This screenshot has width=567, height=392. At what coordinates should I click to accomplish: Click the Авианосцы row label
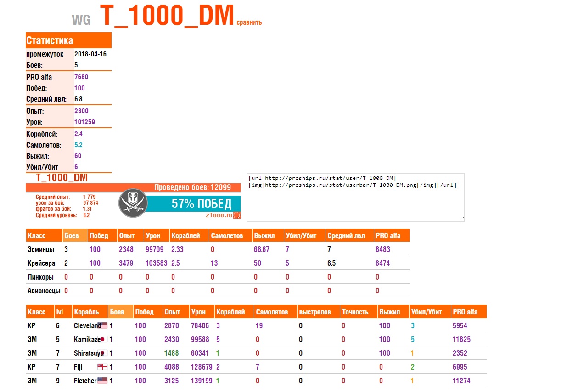click(x=44, y=291)
